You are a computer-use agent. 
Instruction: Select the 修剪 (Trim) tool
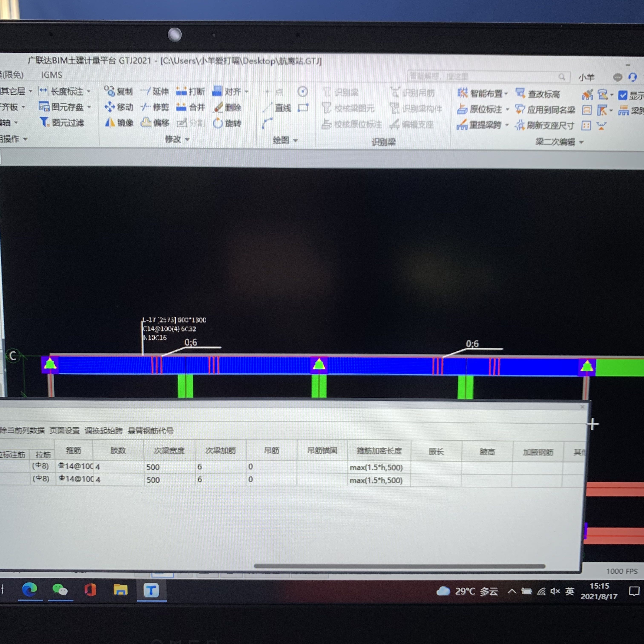pyautogui.click(x=155, y=107)
